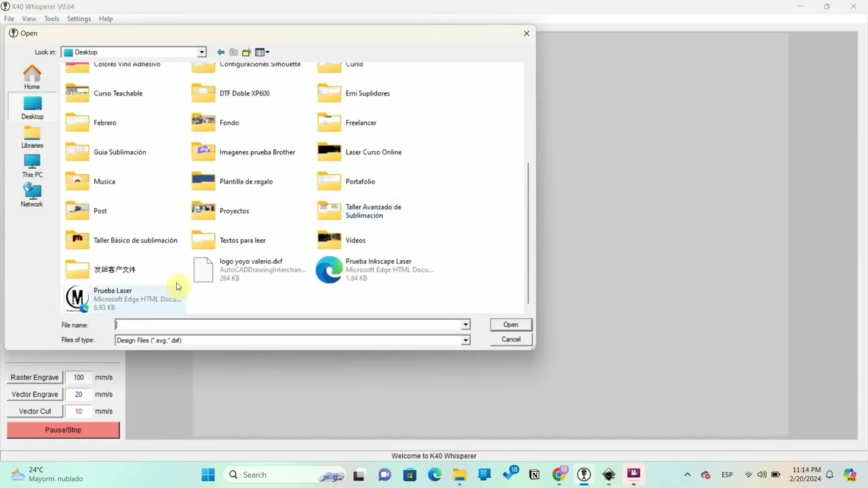Select the Post folder icon

[77, 211]
